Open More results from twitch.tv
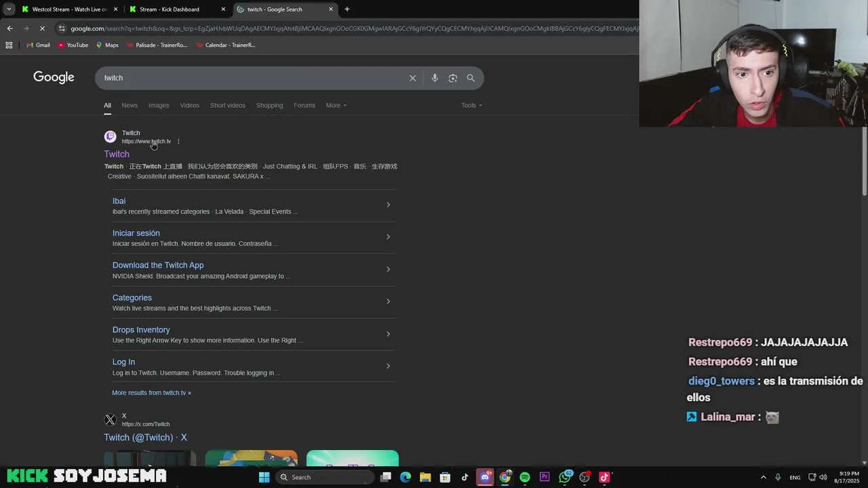This screenshot has width=868, height=488. [151, 392]
